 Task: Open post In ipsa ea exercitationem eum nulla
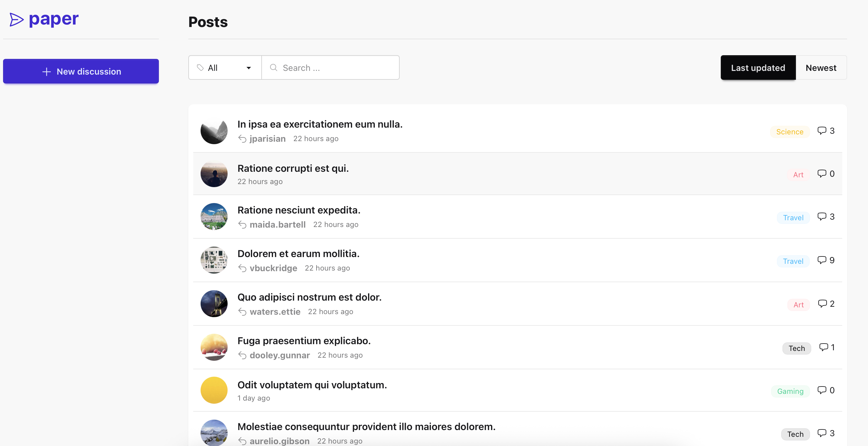[x=320, y=124]
